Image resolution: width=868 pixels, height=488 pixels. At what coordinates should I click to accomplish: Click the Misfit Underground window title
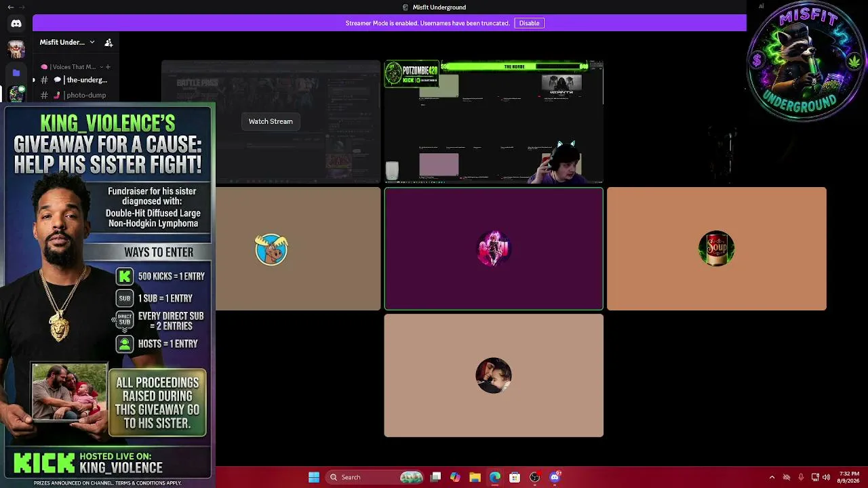pos(439,7)
